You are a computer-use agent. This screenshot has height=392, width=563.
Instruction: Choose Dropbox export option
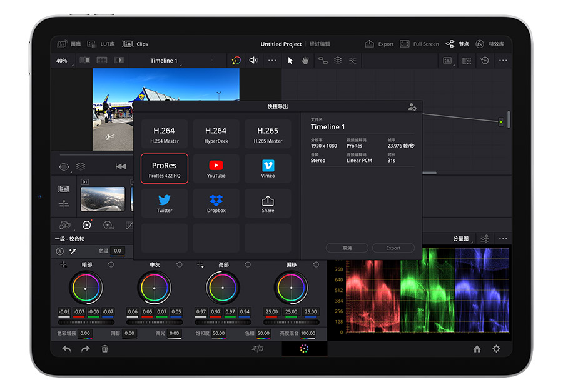pos(216,204)
